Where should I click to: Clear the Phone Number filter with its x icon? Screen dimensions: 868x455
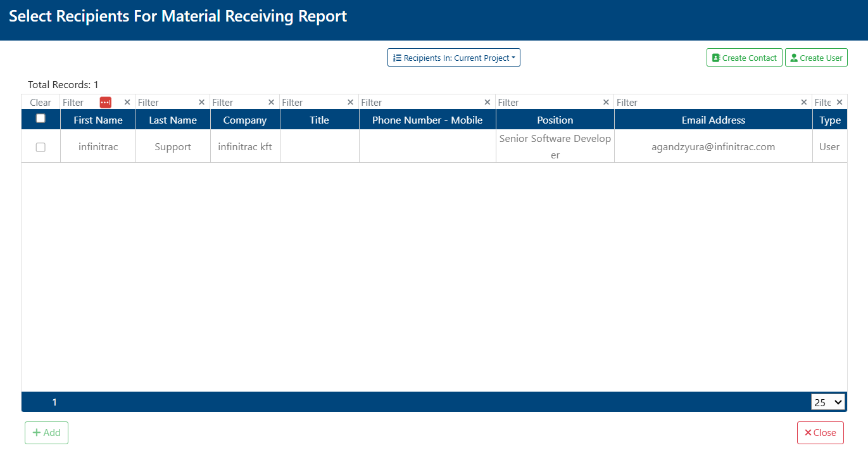(487, 102)
